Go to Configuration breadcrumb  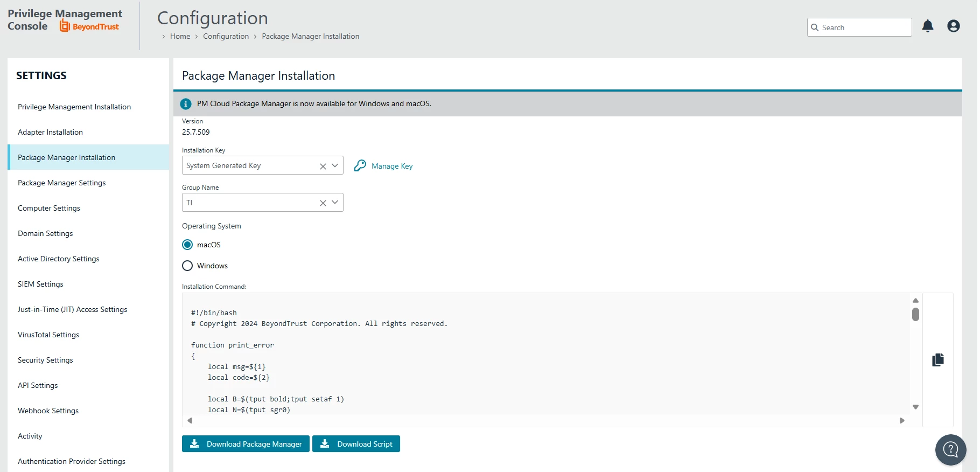[226, 36]
